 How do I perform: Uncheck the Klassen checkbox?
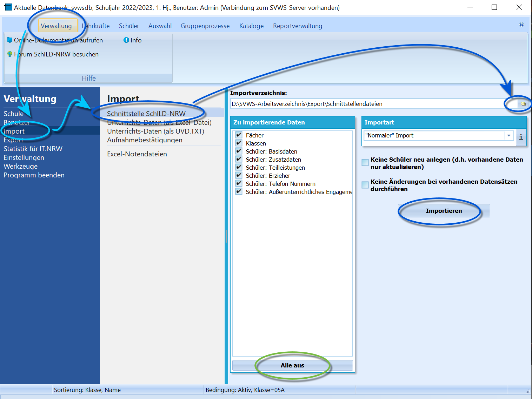pyautogui.click(x=239, y=143)
